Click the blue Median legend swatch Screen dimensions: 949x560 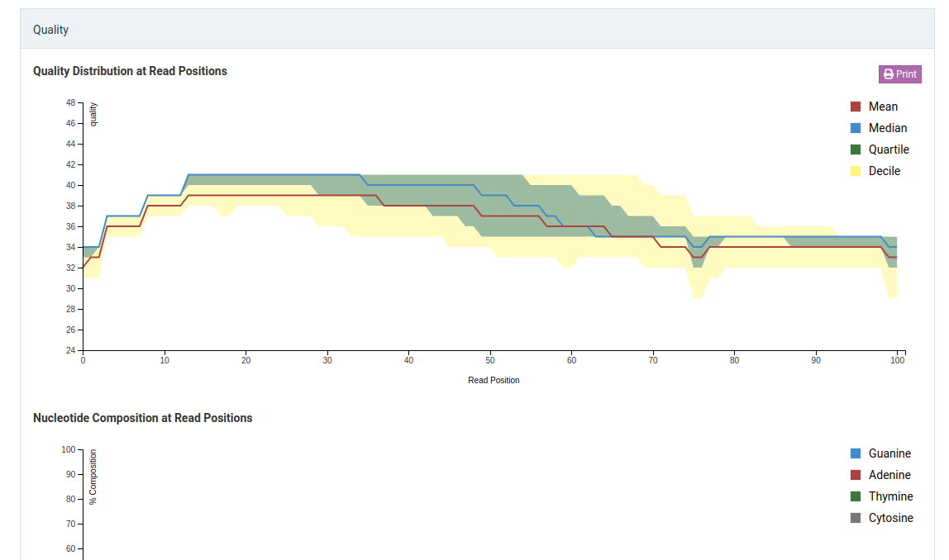point(854,128)
